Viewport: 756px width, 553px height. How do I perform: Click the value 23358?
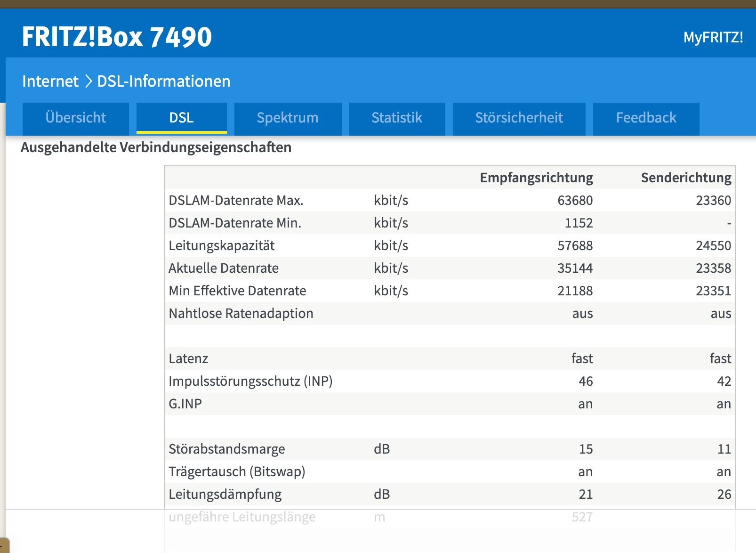(714, 268)
